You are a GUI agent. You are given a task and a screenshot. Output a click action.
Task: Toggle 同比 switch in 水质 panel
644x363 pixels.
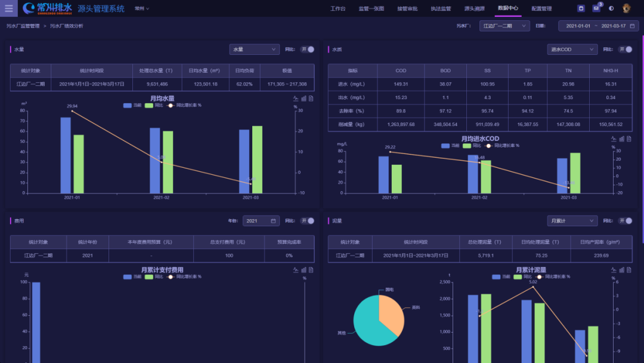point(625,50)
